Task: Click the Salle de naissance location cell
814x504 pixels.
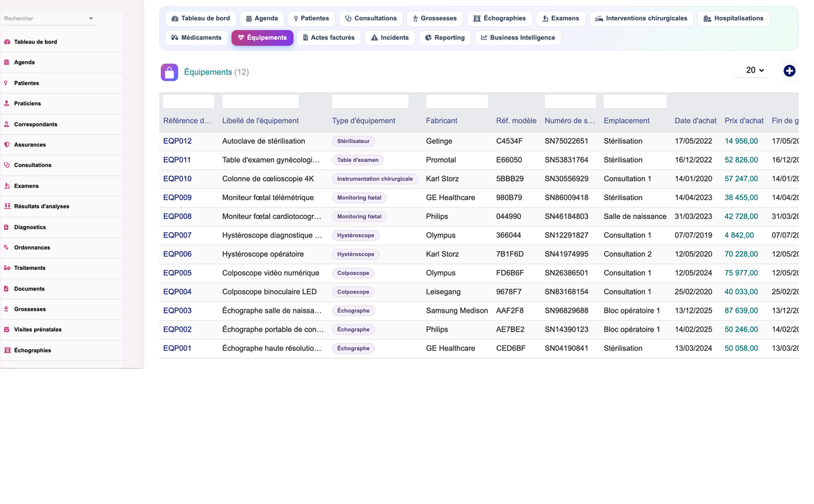Action: (x=635, y=216)
